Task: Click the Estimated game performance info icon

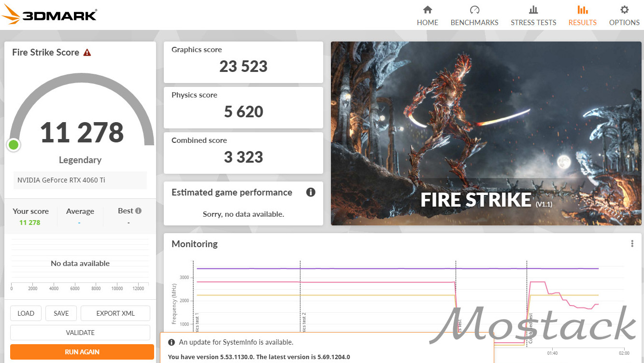Action: (x=311, y=192)
